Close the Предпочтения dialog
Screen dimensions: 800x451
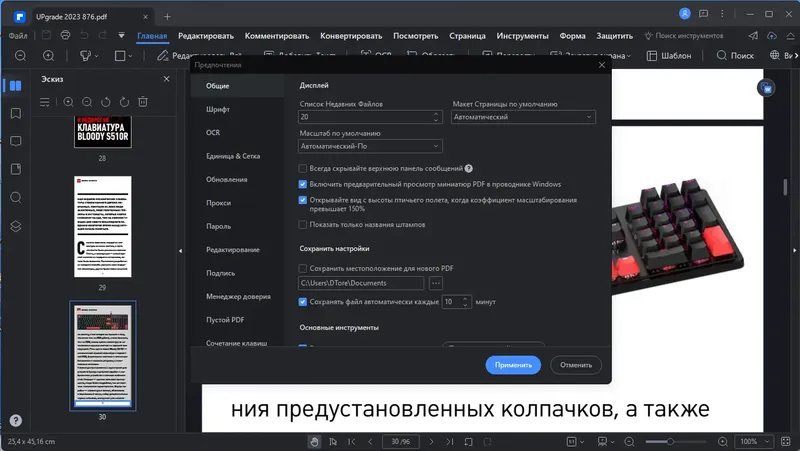point(602,65)
